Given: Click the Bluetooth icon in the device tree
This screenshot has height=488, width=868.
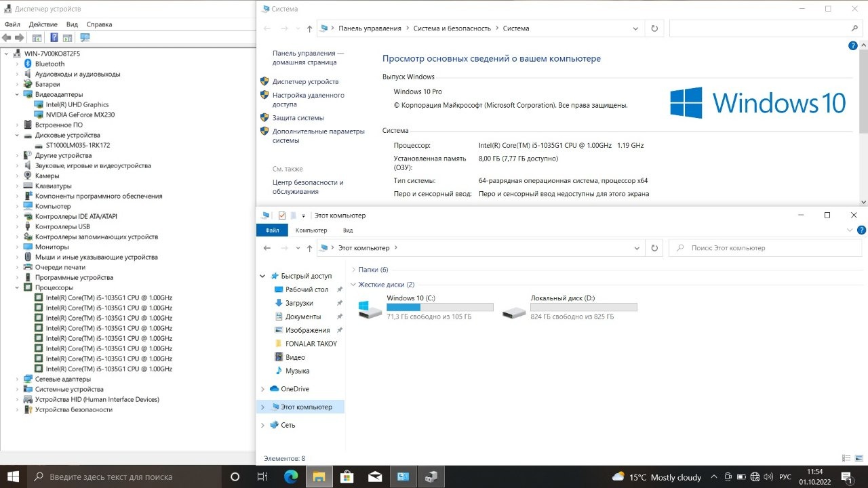Looking at the screenshot, I should tap(28, 64).
